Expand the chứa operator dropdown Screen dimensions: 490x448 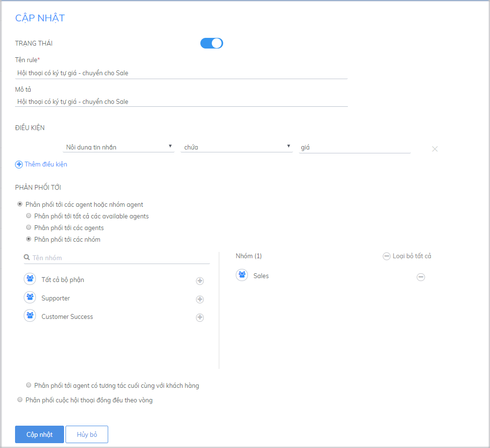236,147
